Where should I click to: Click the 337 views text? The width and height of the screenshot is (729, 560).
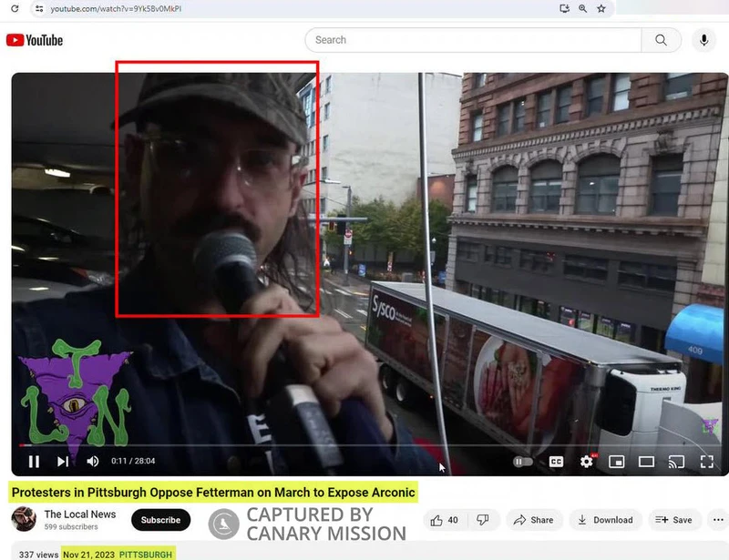click(x=38, y=555)
